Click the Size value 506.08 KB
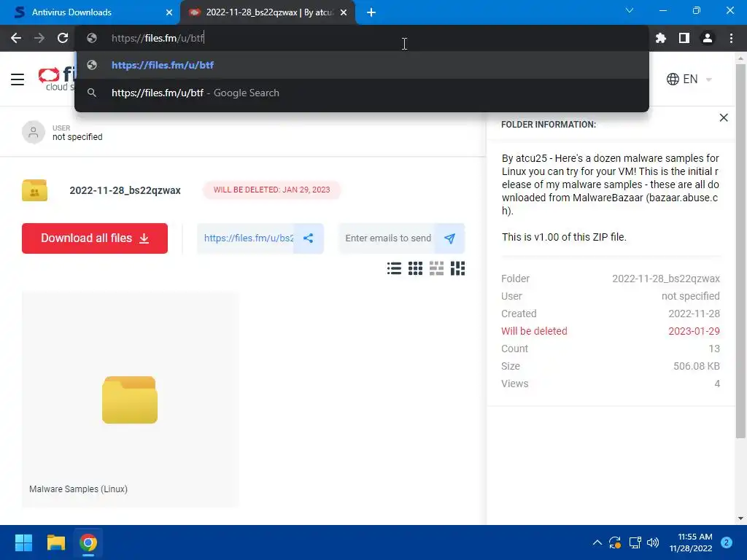 point(696,366)
